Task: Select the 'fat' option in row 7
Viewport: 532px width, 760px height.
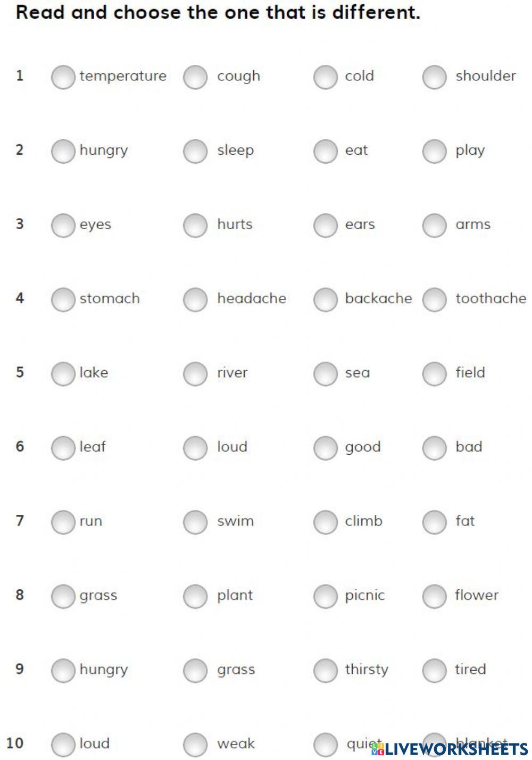Action: [434, 522]
